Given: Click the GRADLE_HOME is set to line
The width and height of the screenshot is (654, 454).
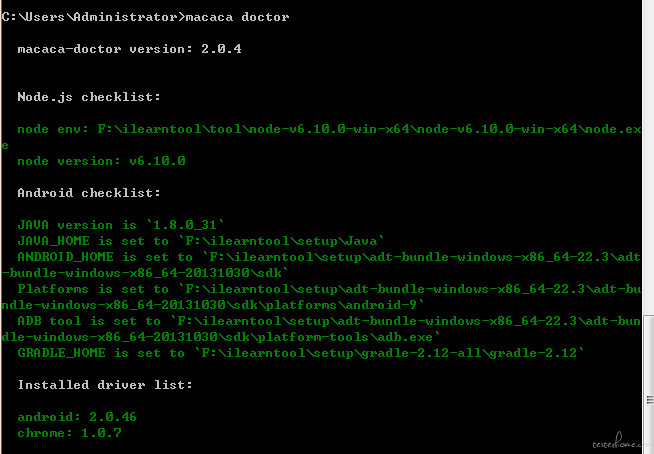Looking at the screenshot, I should (x=301, y=353).
